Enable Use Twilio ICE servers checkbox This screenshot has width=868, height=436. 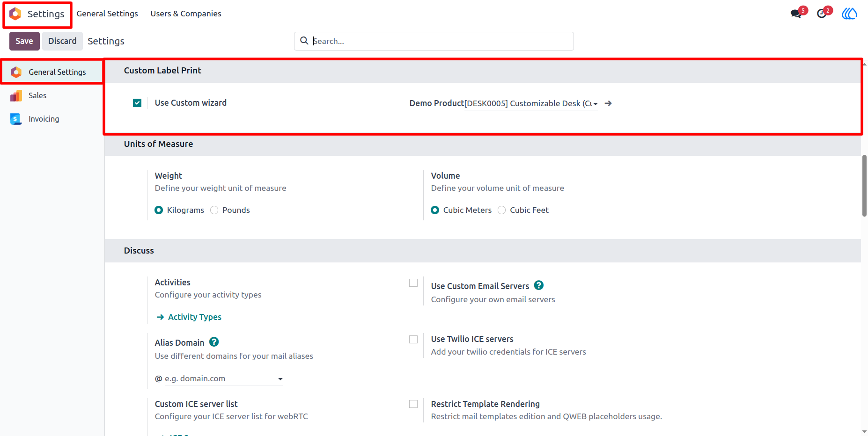click(x=413, y=339)
